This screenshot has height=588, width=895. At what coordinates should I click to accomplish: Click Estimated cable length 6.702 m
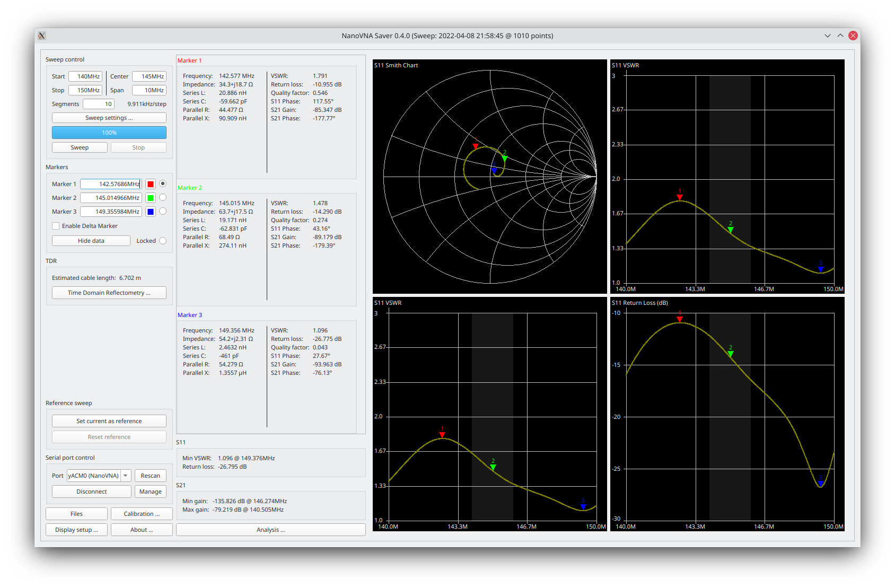pyautogui.click(x=96, y=278)
